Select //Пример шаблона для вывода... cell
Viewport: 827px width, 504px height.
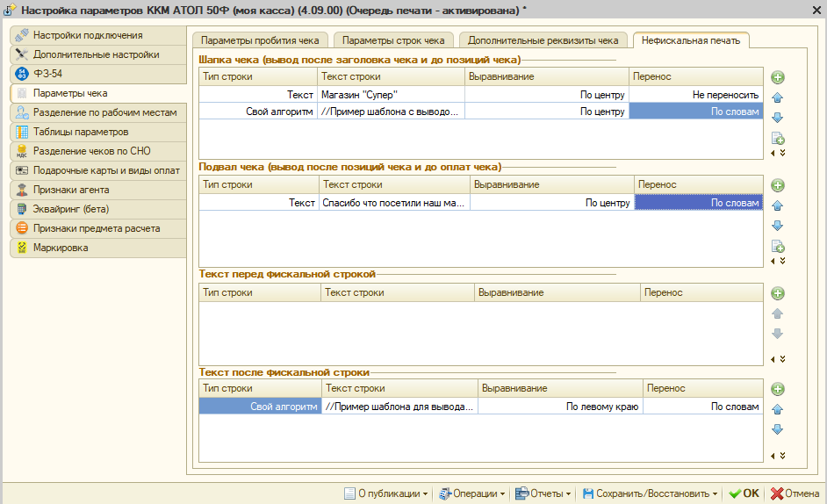point(399,407)
